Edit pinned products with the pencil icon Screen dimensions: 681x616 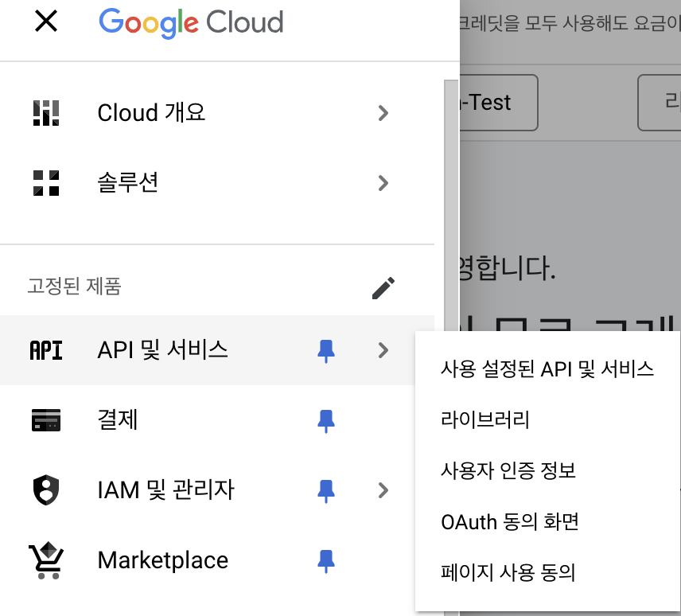tap(383, 288)
